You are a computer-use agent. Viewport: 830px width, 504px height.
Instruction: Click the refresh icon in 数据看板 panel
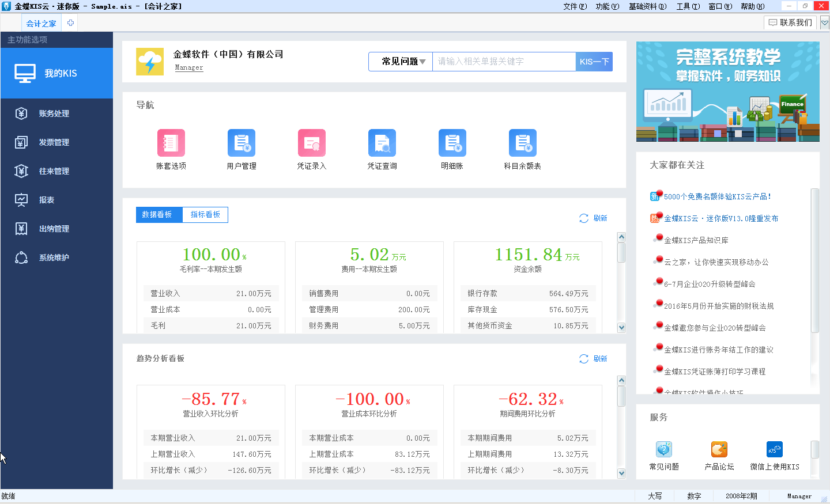pos(584,218)
